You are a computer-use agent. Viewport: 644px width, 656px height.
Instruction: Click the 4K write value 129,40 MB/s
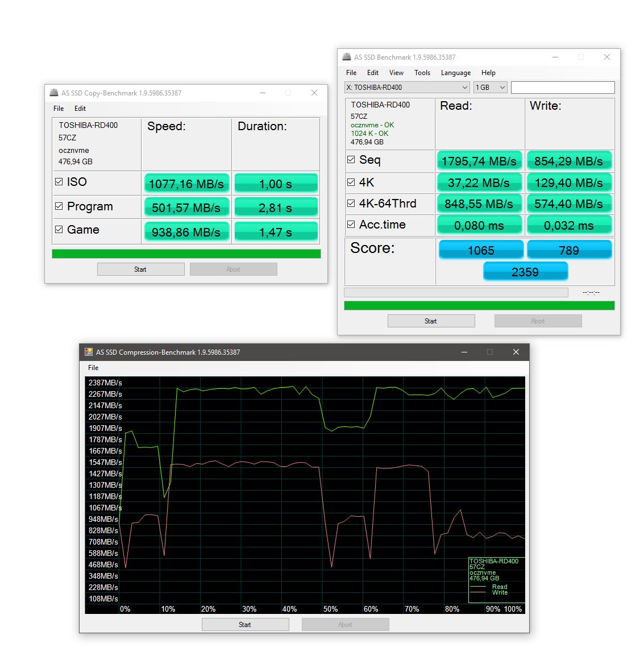[568, 183]
